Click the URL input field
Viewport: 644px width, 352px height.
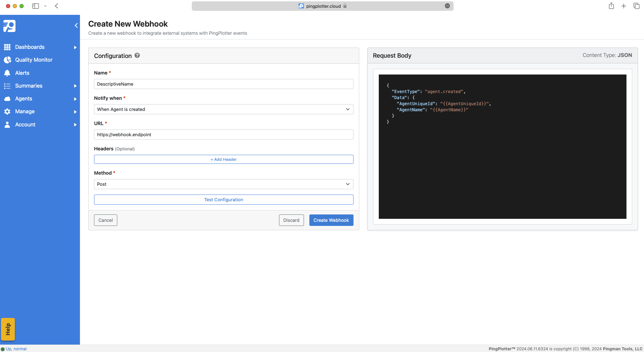point(223,134)
